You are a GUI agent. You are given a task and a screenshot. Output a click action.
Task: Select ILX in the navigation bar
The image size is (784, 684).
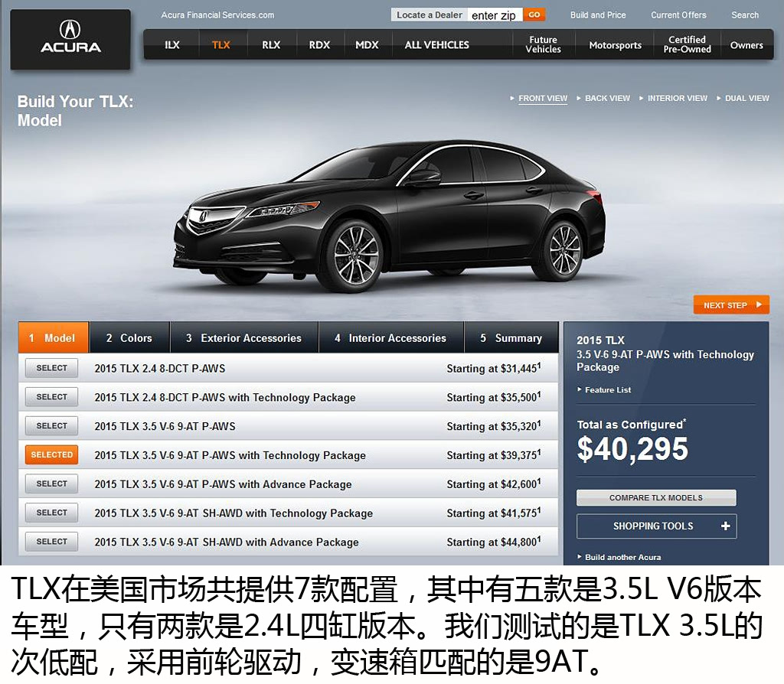(172, 45)
